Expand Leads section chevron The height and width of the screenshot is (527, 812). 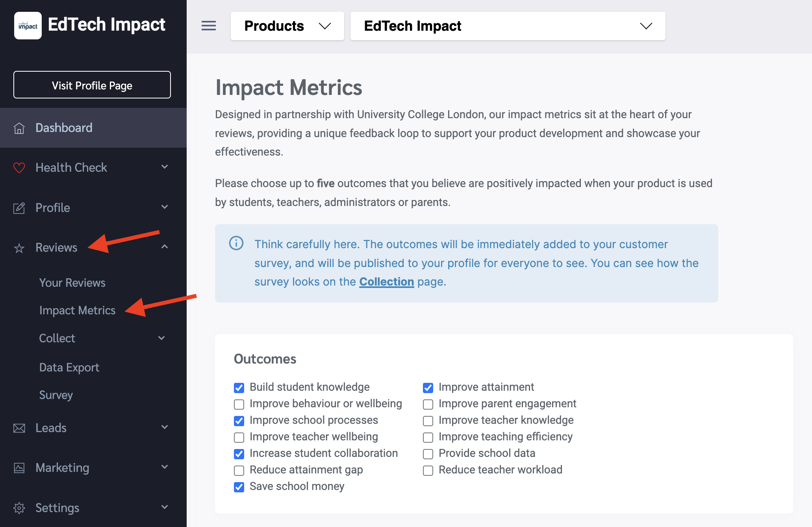coord(165,427)
